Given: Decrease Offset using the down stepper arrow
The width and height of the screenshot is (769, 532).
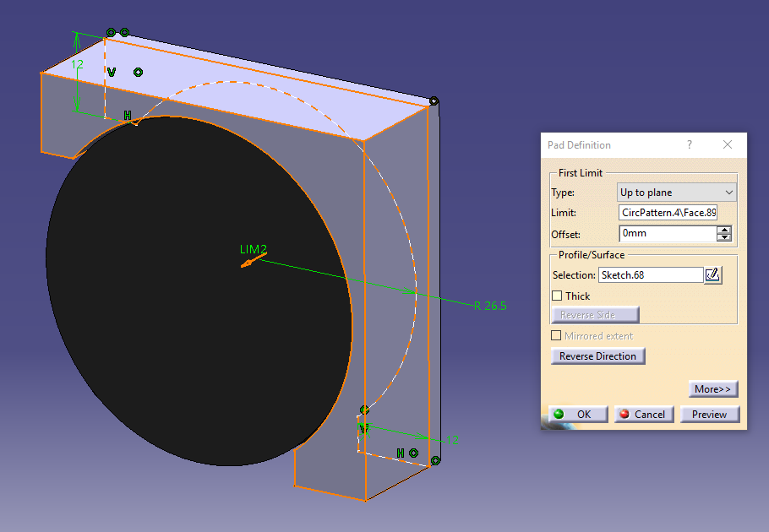Looking at the screenshot, I should [x=724, y=237].
